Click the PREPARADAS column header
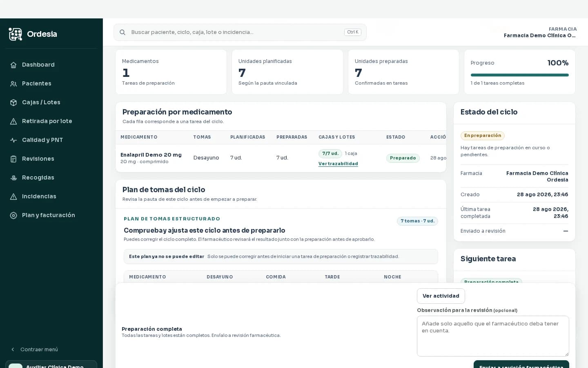Screen dimensions: 588x368 point(292,137)
